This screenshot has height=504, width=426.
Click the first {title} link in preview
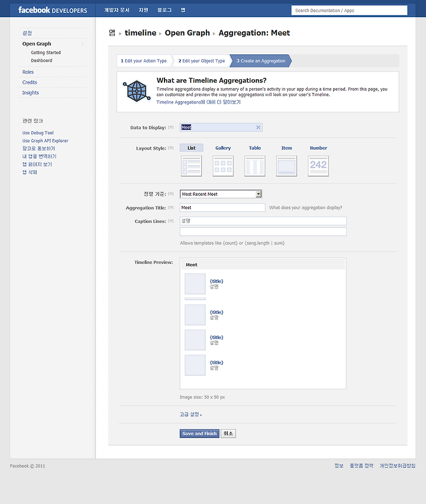(x=217, y=281)
